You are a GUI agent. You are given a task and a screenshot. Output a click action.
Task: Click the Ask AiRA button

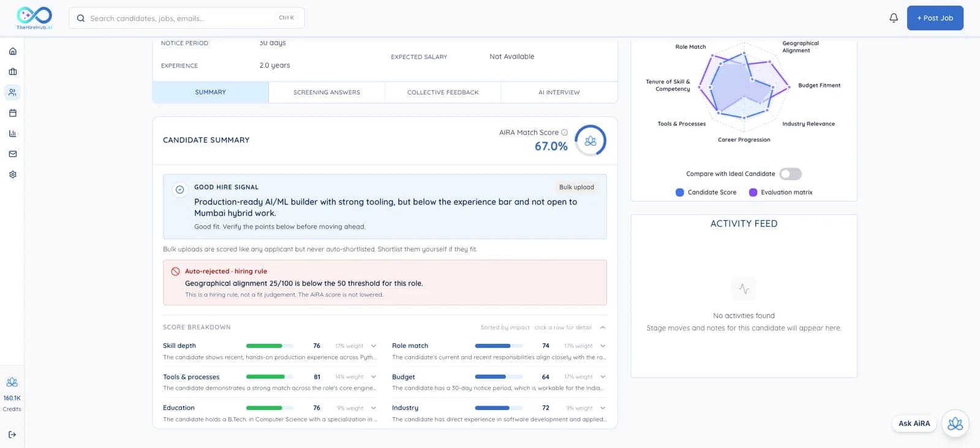(x=914, y=423)
